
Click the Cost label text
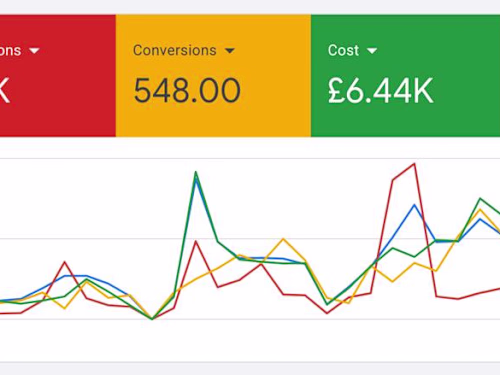(x=343, y=51)
